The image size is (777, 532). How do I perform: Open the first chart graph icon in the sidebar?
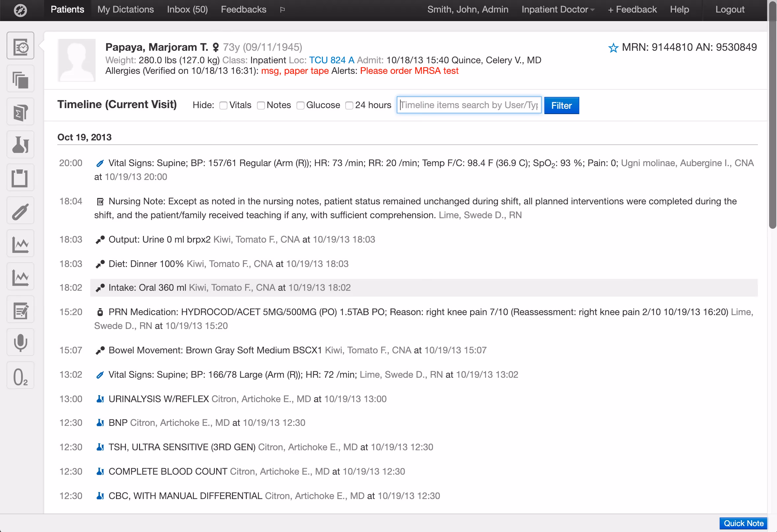click(x=20, y=244)
